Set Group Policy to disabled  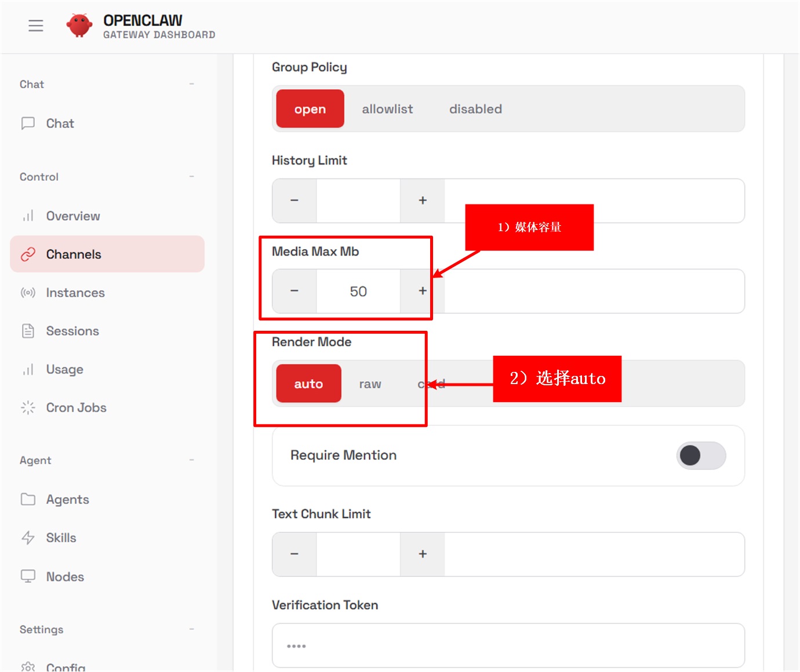pyautogui.click(x=475, y=109)
